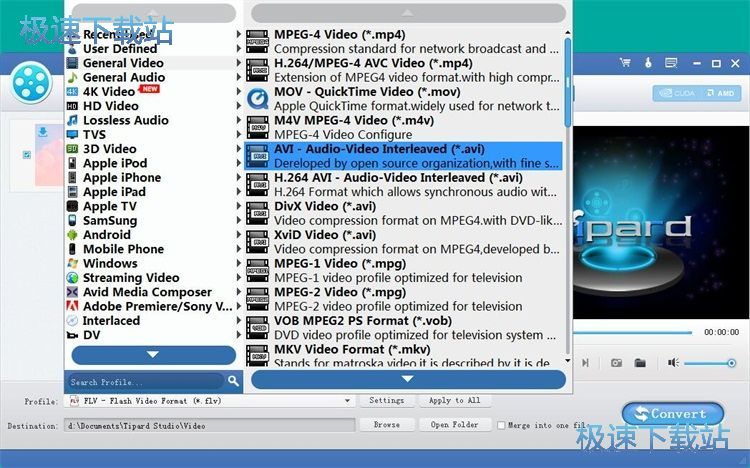Expand the 4K Video submenu arrow
The image size is (750, 468).
[239, 91]
